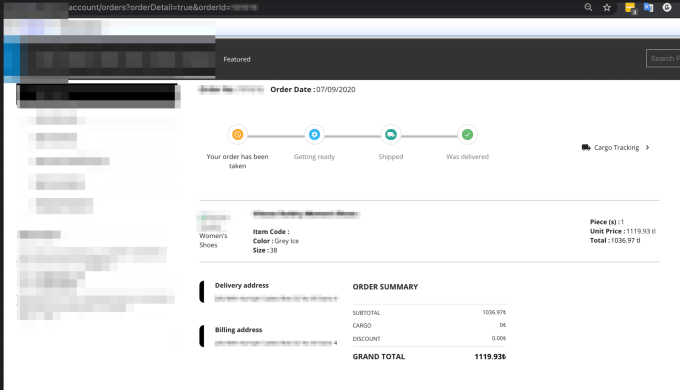Open Cargo Tracking link
Image resolution: width=680 pixels, height=390 pixels.
616,147
